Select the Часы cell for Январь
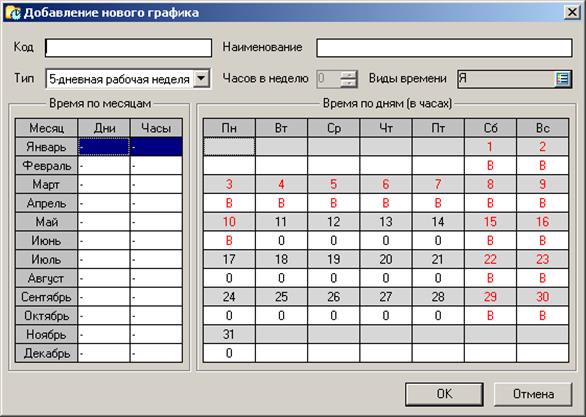 click(156, 147)
